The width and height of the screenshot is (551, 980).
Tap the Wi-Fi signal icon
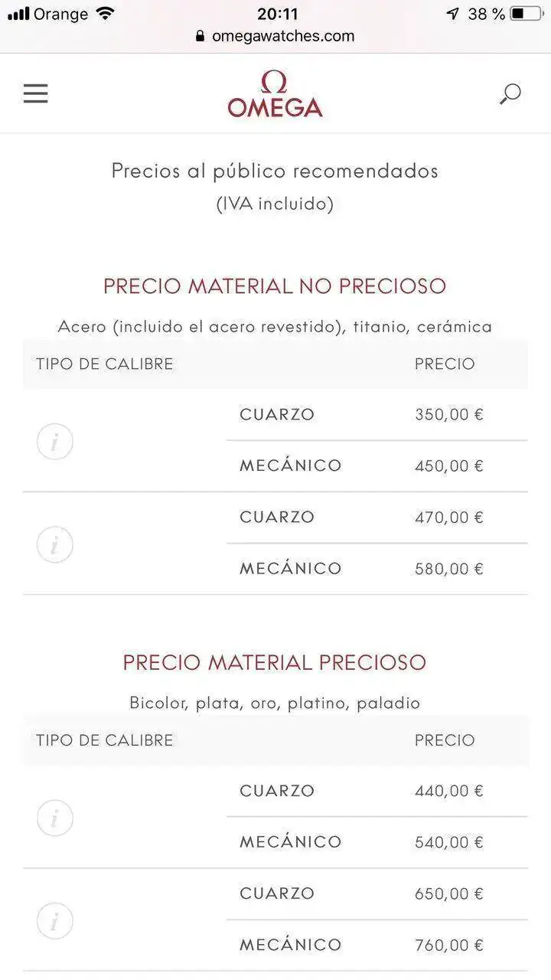105,14
